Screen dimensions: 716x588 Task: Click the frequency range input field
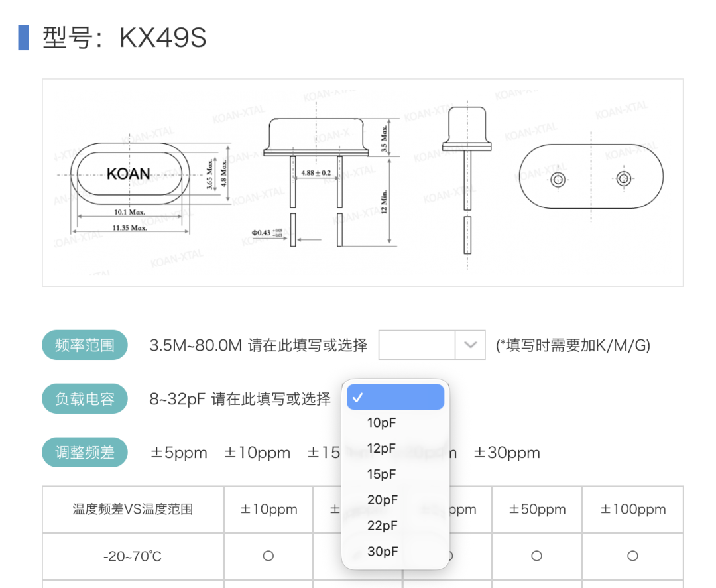(x=417, y=345)
